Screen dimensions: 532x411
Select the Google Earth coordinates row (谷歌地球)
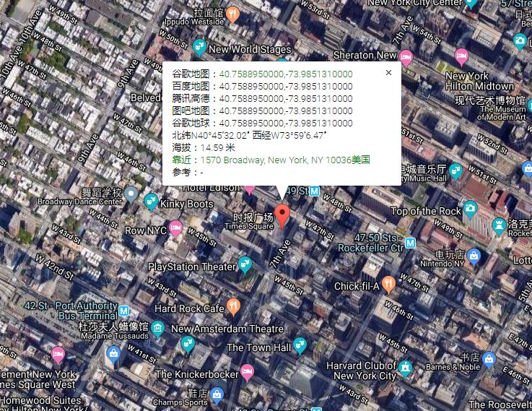(x=262, y=123)
